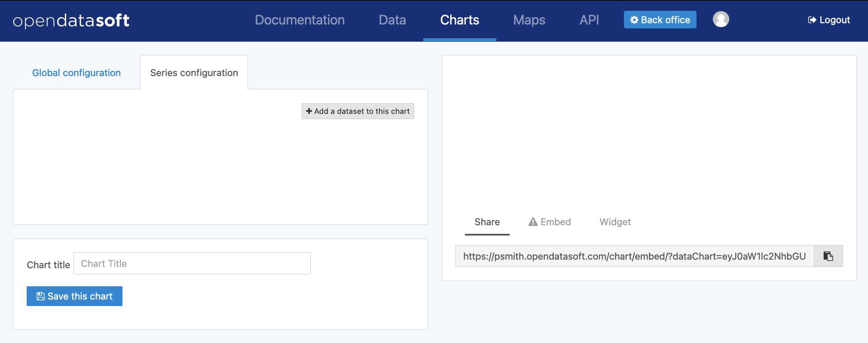868x343 pixels.
Task: Click the user avatar icon
Action: click(x=721, y=19)
